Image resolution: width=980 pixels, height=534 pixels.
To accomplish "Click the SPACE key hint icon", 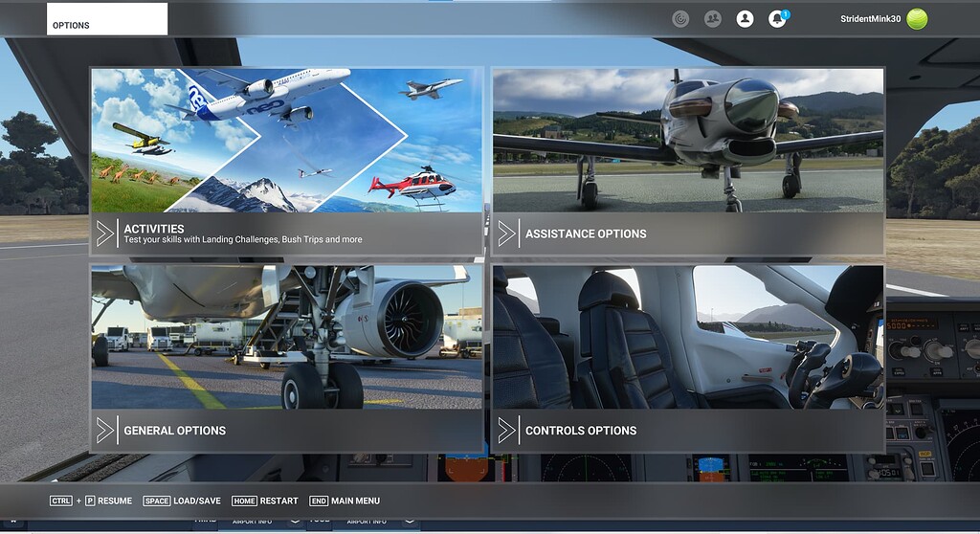I will (x=156, y=501).
